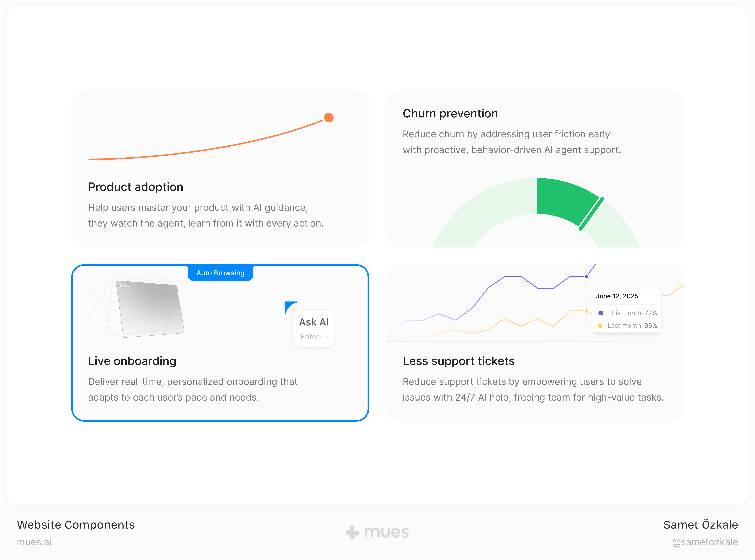Click the green gauge needle indicator

pyautogui.click(x=591, y=214)
